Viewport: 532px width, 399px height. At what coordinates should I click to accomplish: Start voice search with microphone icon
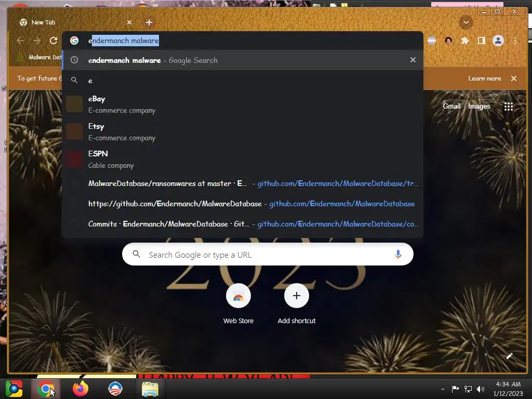pos(398,254)
